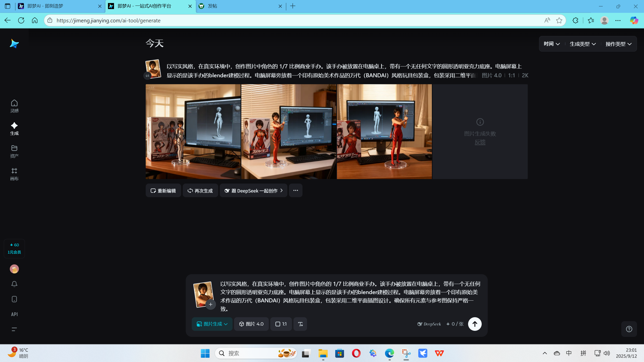This screenshot has height=362, width=644.
Task: Open browser settings and more menu
Action: (618, 20)
